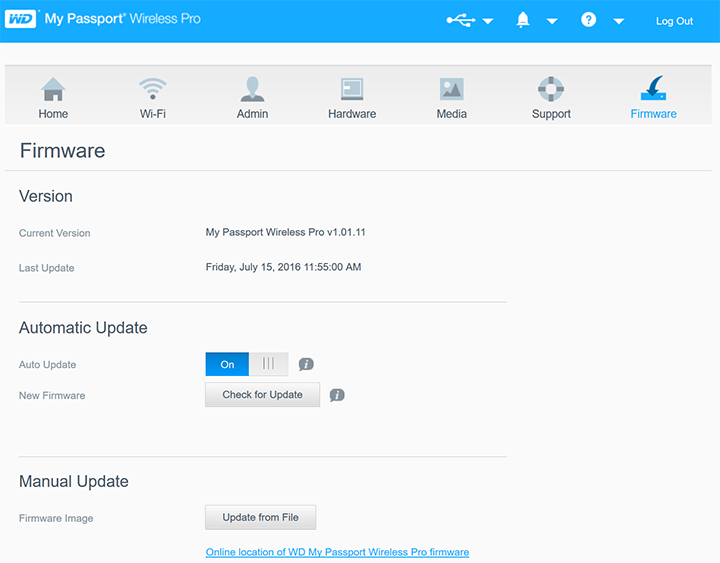Viewport: 720px width, 563px height.
Task: Click the USB device icon
Action: (x=460, y=20)
